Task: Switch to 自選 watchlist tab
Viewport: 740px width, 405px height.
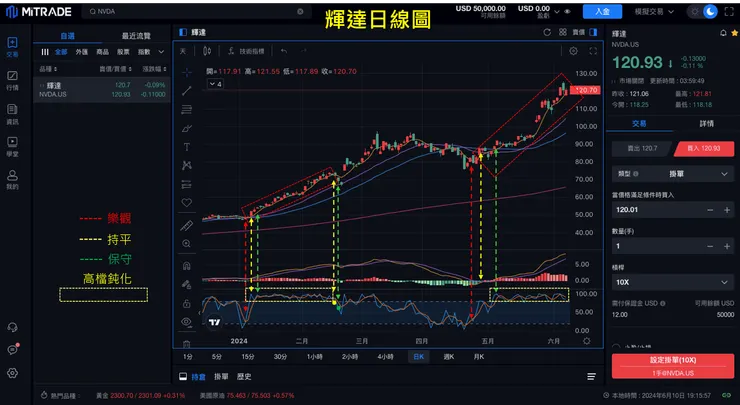Action: tap(67, 36)
